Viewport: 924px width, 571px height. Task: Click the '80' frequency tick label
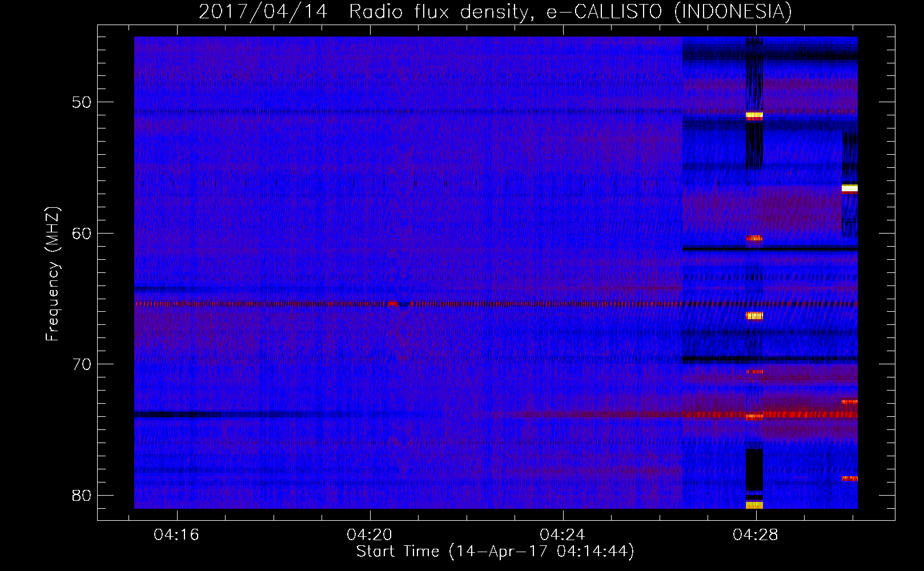click(82, 495)
